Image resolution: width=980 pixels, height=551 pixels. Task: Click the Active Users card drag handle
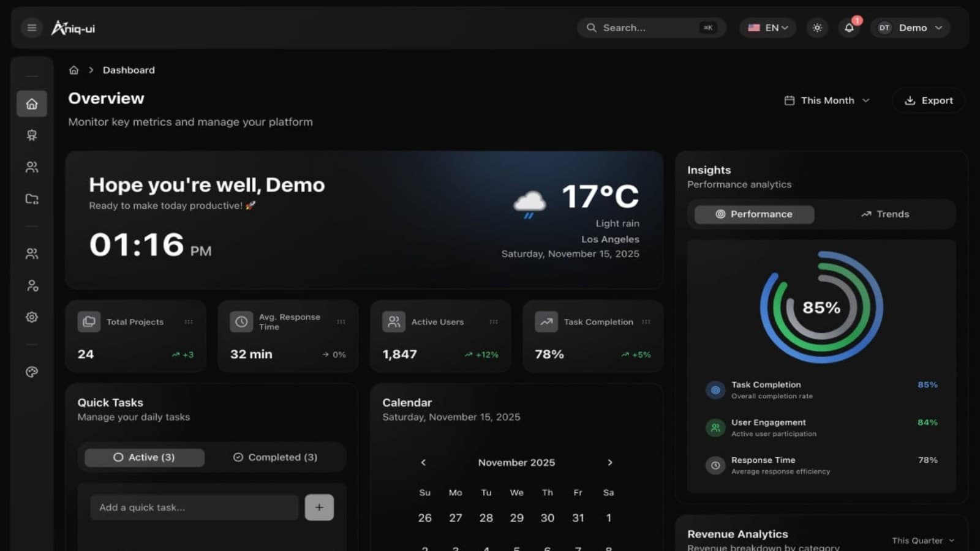pyautogui.click(x=494, y=321)
